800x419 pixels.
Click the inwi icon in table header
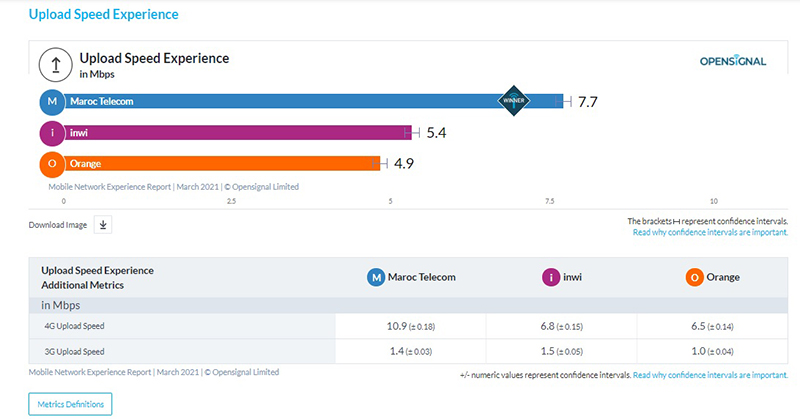click(x=550, y=277)
